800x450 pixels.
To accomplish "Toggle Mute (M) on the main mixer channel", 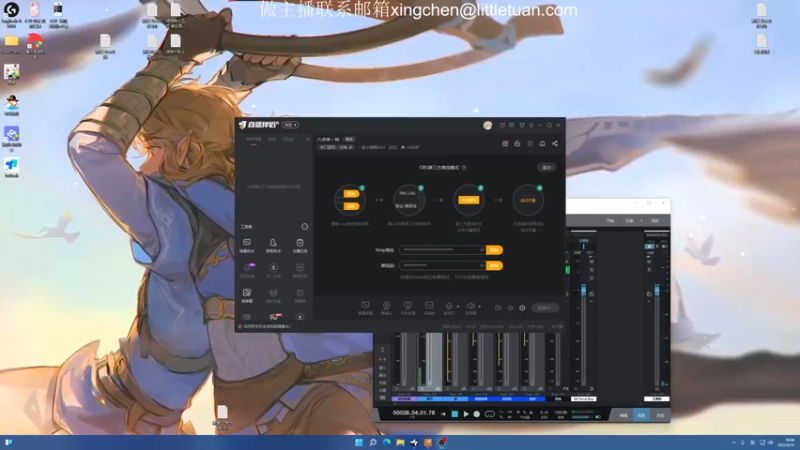I will pyautogui.click(x=591, y=262).
